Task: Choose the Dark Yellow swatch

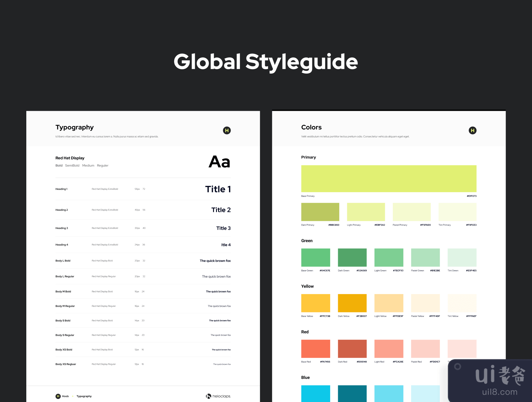Action: point(352,303)
